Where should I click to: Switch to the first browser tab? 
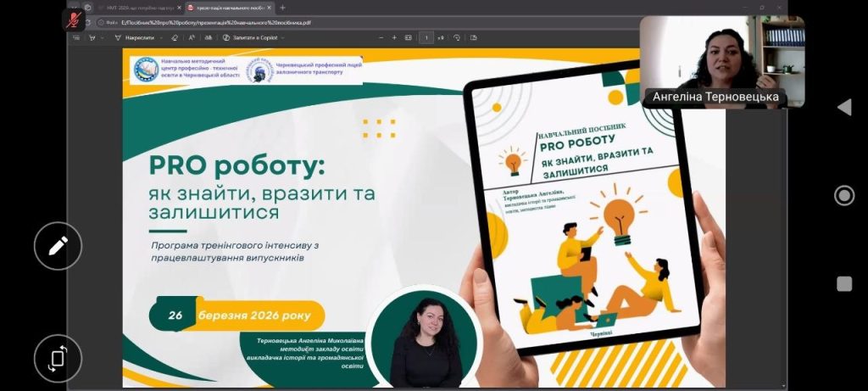tap(125, 8)
